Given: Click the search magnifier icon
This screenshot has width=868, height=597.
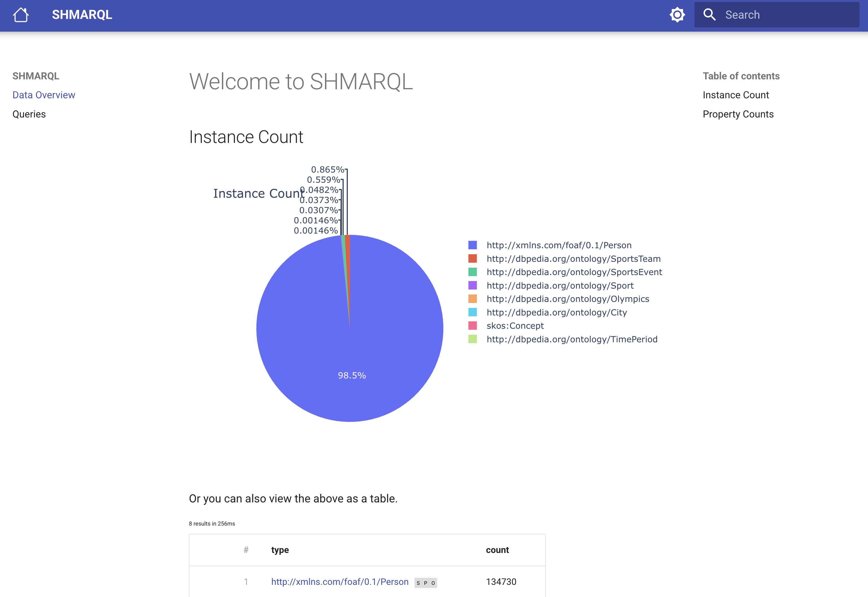Looking at the screenshot, I should point(710,15).
